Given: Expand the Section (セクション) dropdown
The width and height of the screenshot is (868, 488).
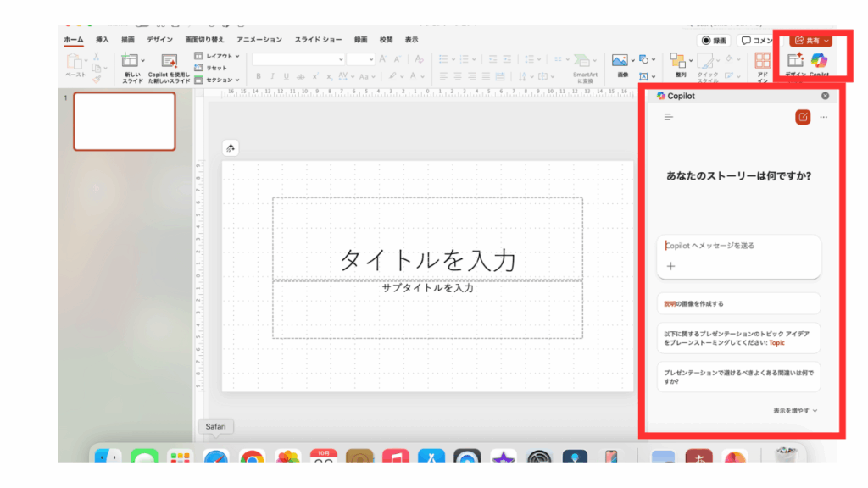Looking at the screenshot, I should 218,80.
